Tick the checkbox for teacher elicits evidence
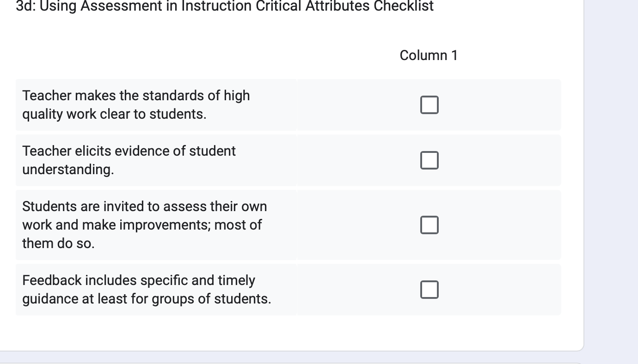The width and height of the screenshot is (638, 364). point(429,160)
